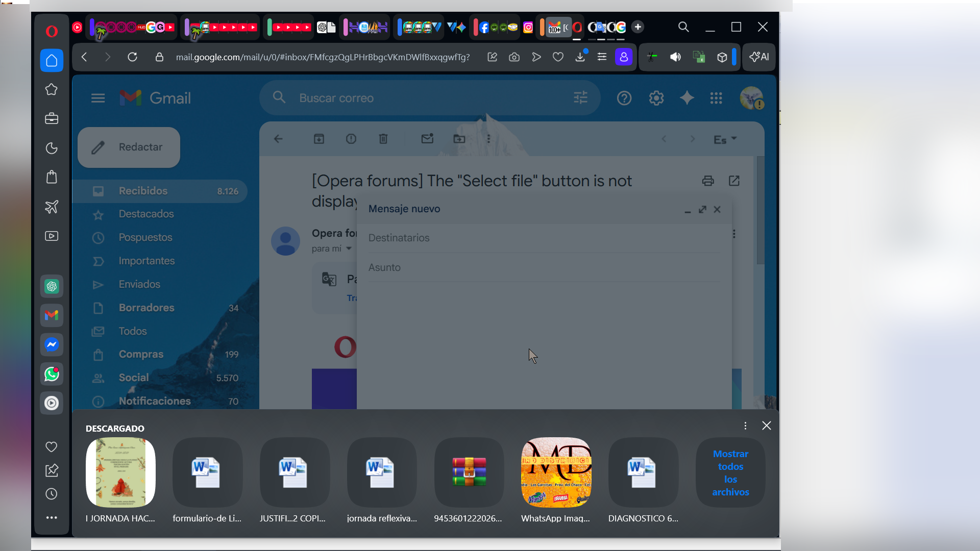Toggle Gmail main menu hamburger
Screen dimensions: 980x551
tap(98, 98)
